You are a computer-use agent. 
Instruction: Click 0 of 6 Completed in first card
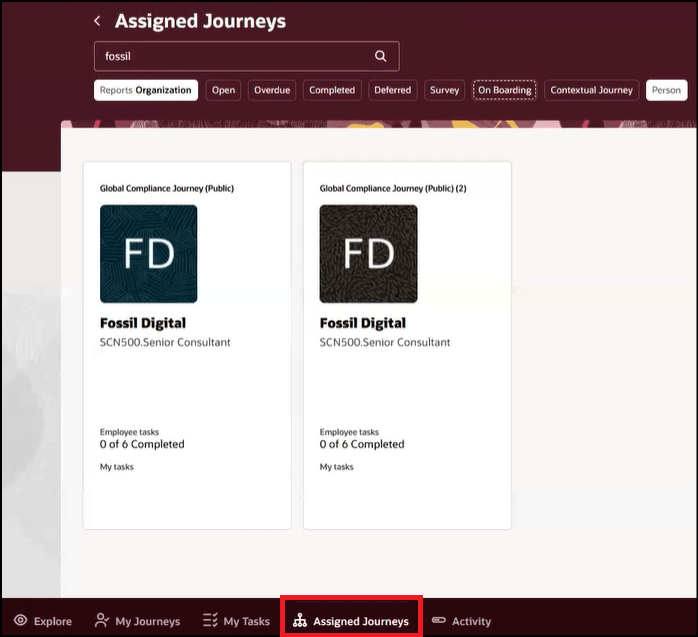pyautogui.click(x=142, y=444)
